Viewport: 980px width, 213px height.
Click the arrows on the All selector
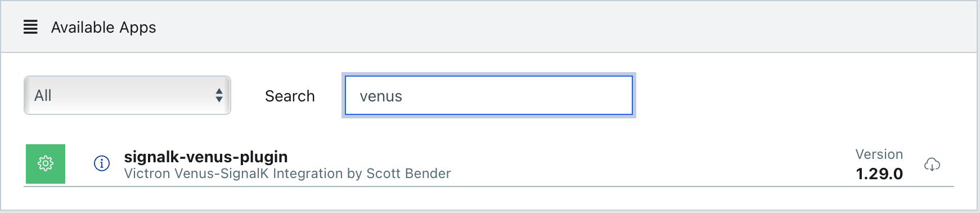pos(219,95)
